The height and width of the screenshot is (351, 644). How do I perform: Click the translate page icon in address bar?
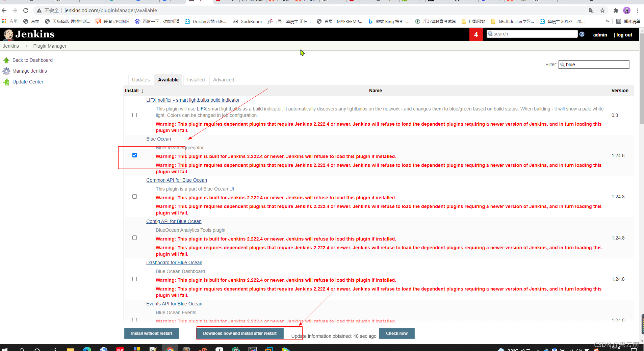pos(591,10)
